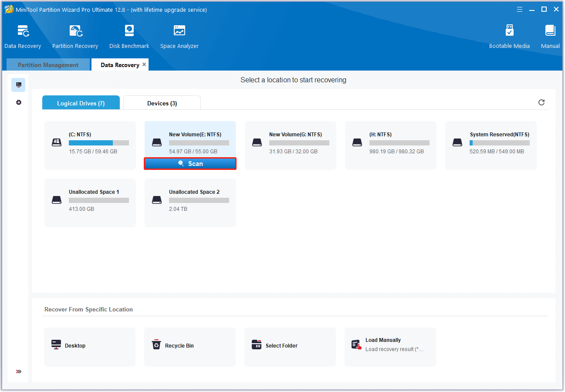
Task: Click the disk icon of New Volume G
Action: point(257,142)
